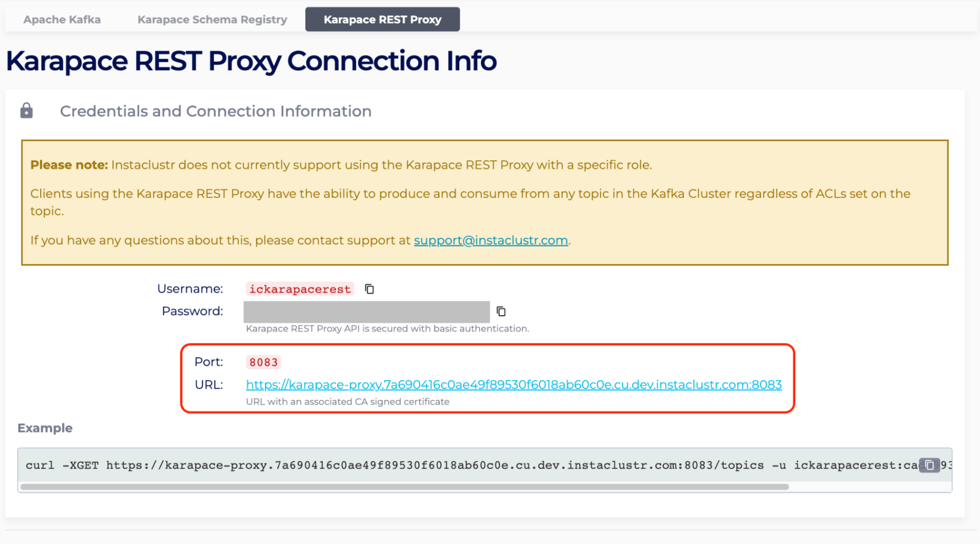Viewport: 980px width, 544px height.
Task: Click the Credentials and Connection Information heading
Action: click(x=215, y=111)
